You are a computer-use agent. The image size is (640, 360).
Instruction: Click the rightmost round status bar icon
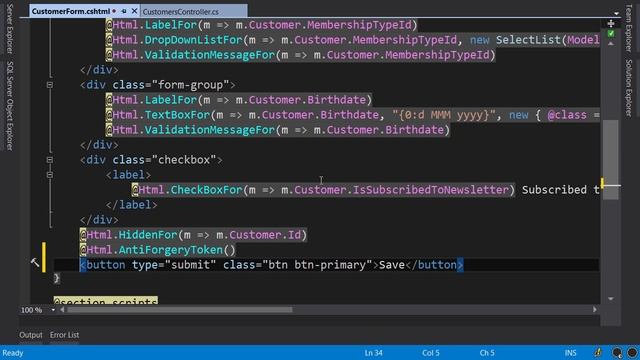coord(632,353)
